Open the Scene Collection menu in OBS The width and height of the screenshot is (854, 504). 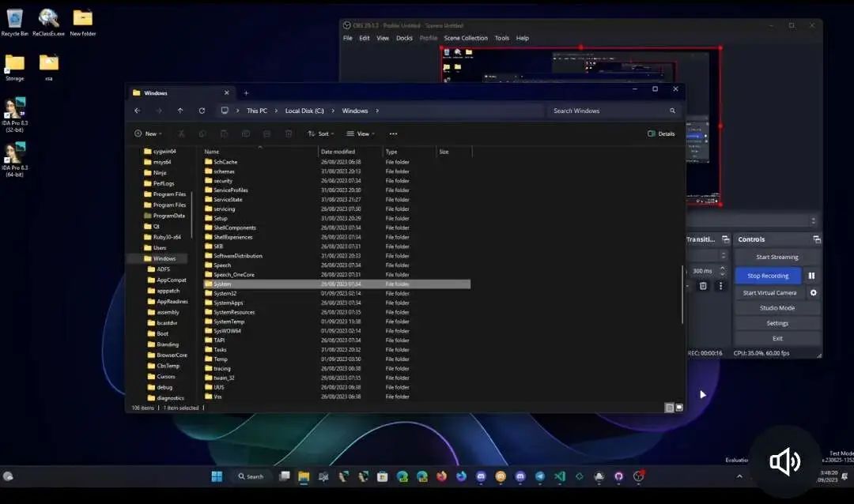pos(466,38)
